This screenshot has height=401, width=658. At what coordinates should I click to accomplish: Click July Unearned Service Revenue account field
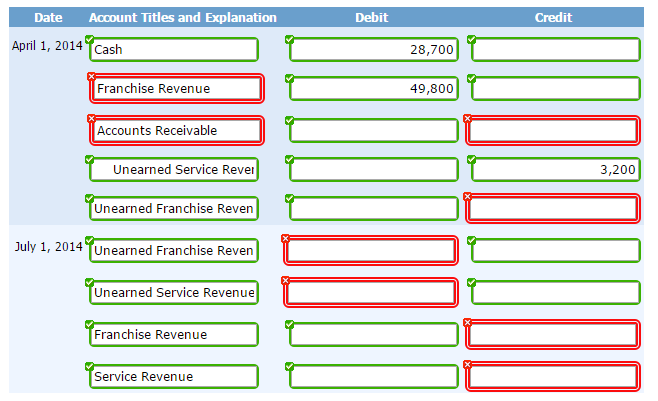point(174,292)
